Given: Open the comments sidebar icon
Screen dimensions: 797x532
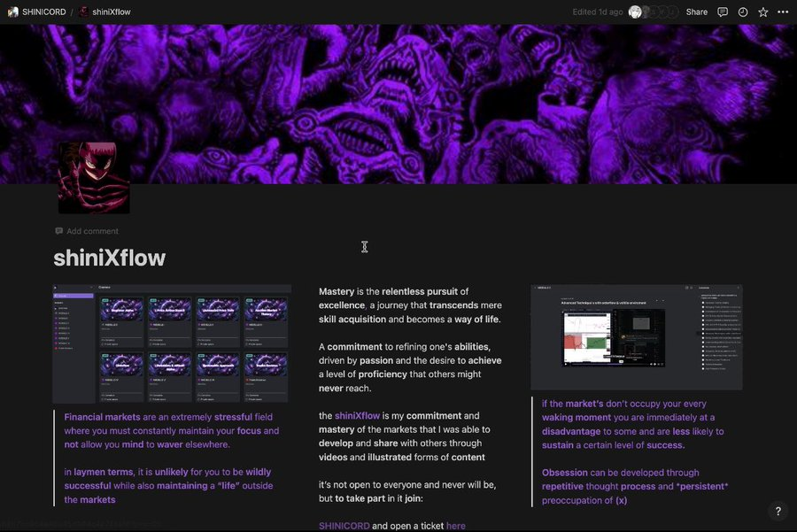Looking at the screenshot, I should 723,12.
